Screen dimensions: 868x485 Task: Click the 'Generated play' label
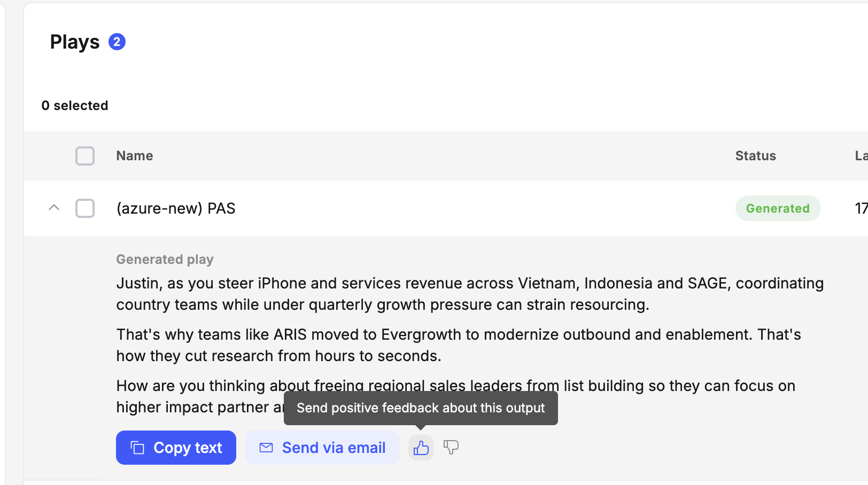[x=165, y=260]
